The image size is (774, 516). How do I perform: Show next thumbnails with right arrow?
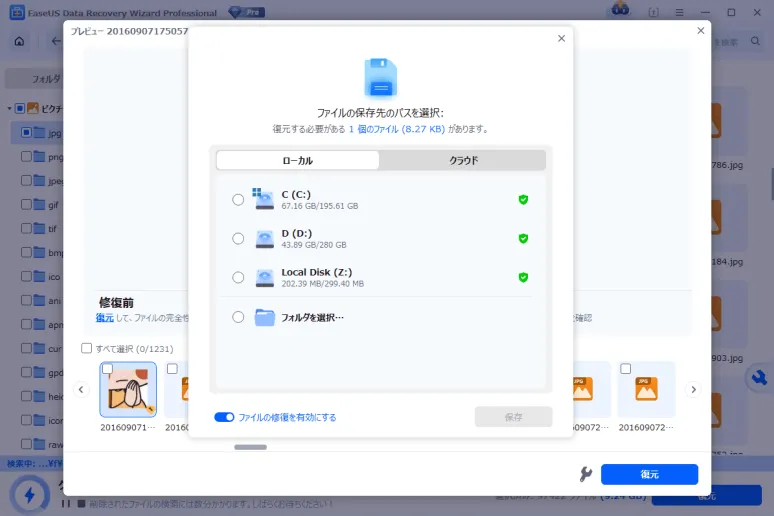pos(693,389)
